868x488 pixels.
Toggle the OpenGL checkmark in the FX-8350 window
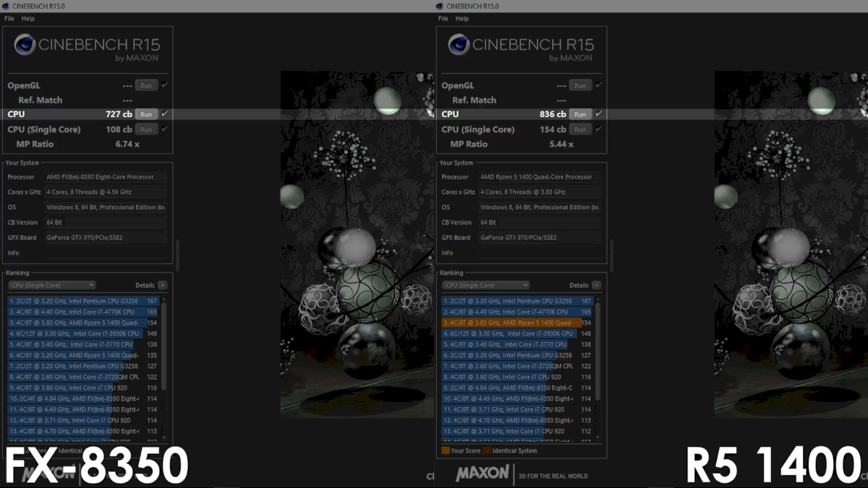tap(165, 85)
